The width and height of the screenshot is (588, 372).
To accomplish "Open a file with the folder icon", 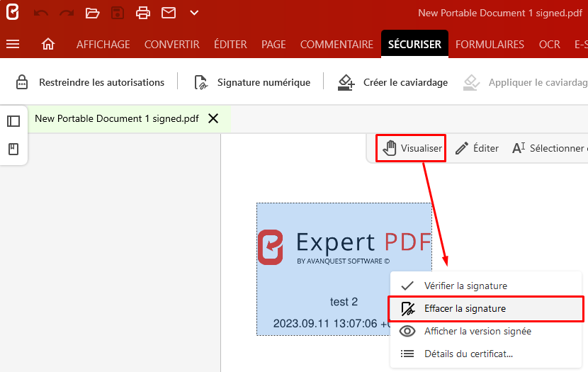I will coord(92,13).
